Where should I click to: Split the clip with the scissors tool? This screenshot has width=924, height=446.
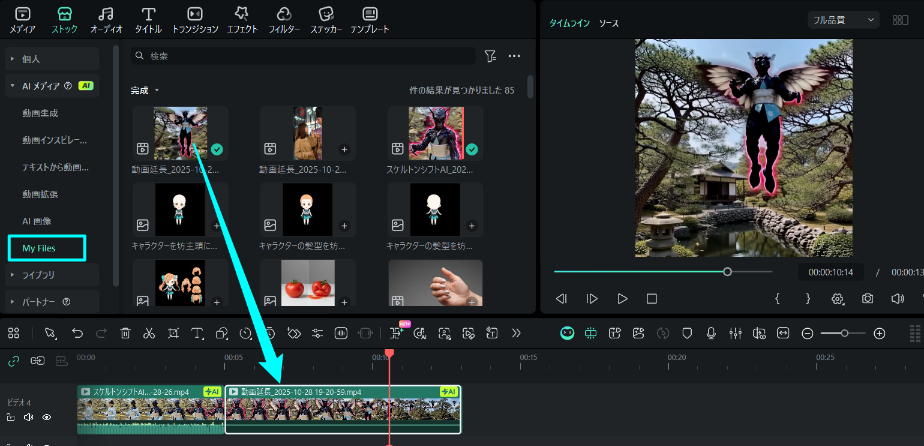tap(149, 333)
